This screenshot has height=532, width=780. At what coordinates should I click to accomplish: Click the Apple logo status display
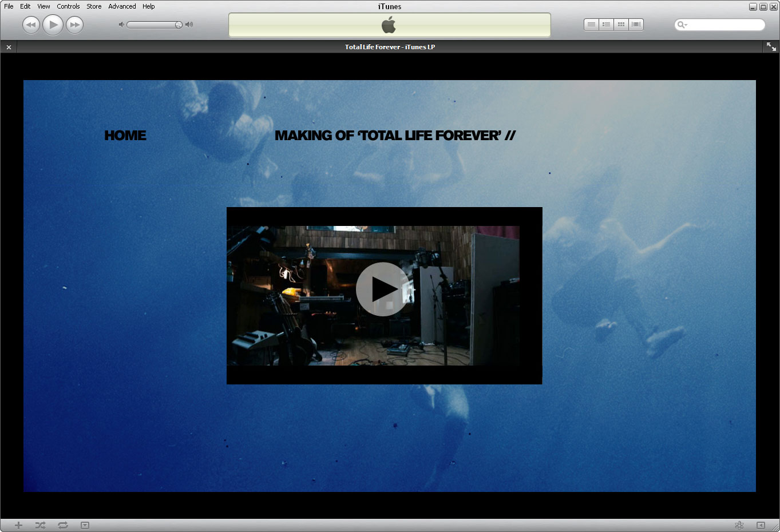(x=389, y=25)
